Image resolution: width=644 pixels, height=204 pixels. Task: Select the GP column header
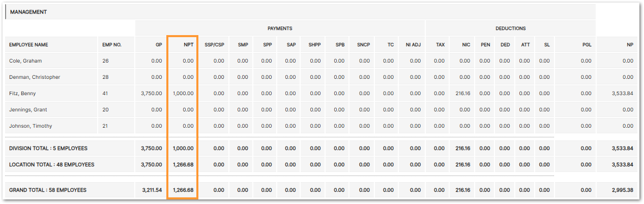[x=158, y=45]
